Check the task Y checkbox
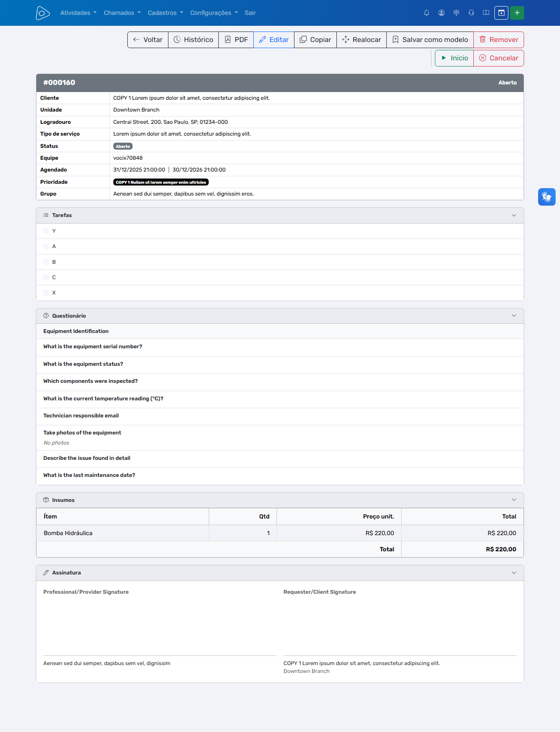Viewport: 560px width, 732px height. click(x=46, y=231)
